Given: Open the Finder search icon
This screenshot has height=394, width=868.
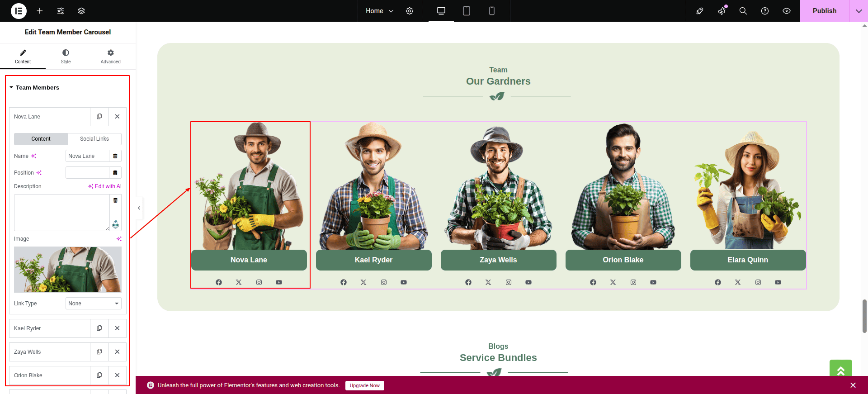Looking at the screenshot, I should pos(743,11).
